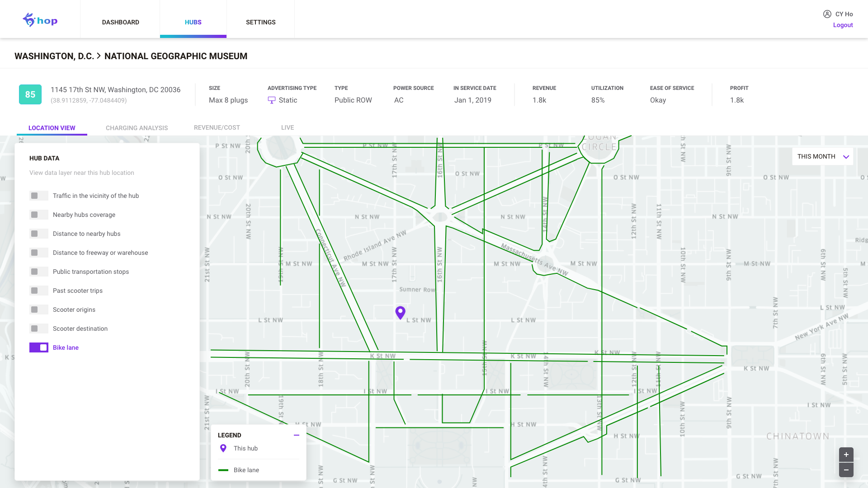Click National Geographic Museum breadcrumb
This screenshot has height=488, width=868.
pos(176,56)
